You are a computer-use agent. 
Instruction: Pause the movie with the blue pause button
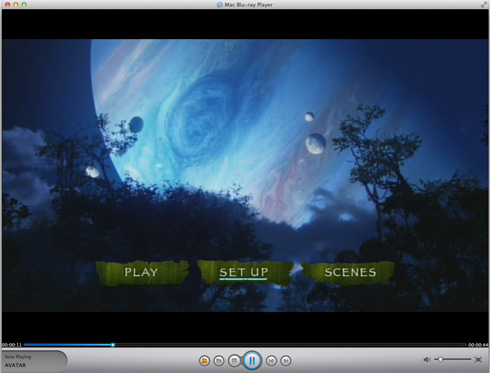point(252,360)
